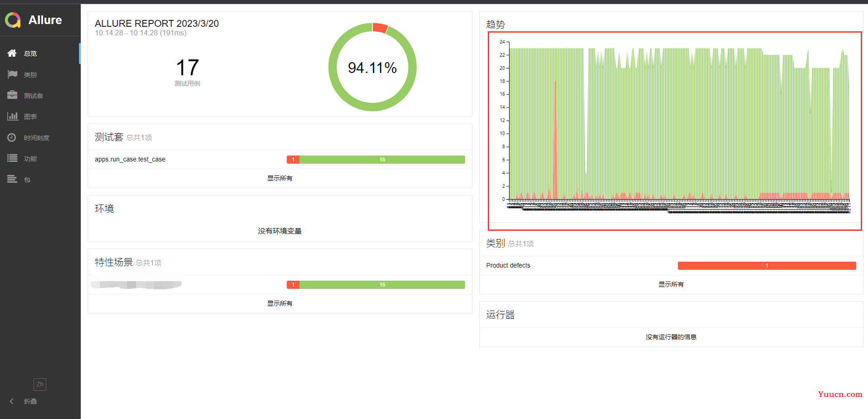Open the 图表 bar chart icon

[12, 116]
